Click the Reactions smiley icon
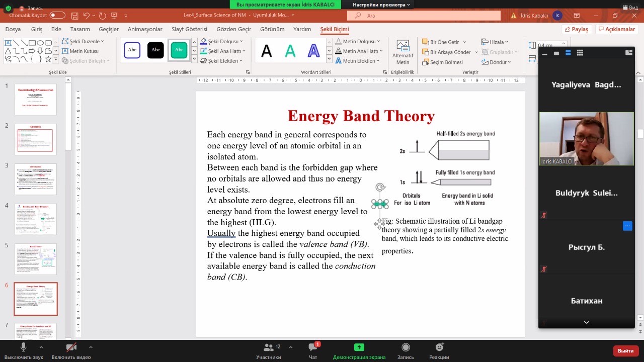Image resolution: width=644 pixels, height=362 pixels. pos(439,347)
